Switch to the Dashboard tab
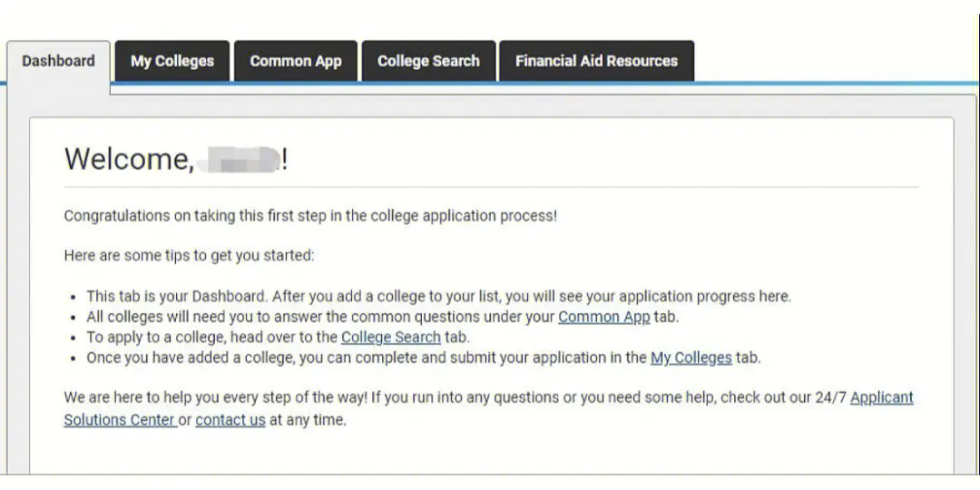 tap(59, 62)
